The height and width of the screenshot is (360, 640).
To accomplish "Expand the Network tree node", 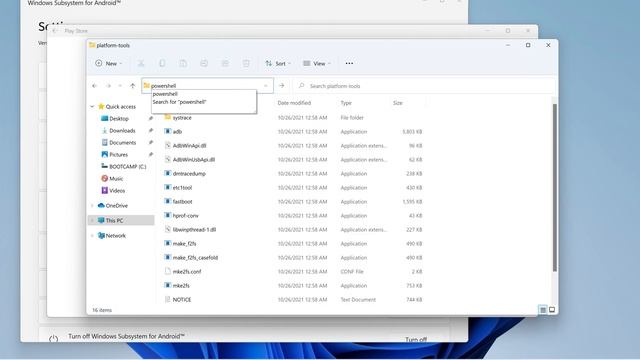I will (92, 236).
